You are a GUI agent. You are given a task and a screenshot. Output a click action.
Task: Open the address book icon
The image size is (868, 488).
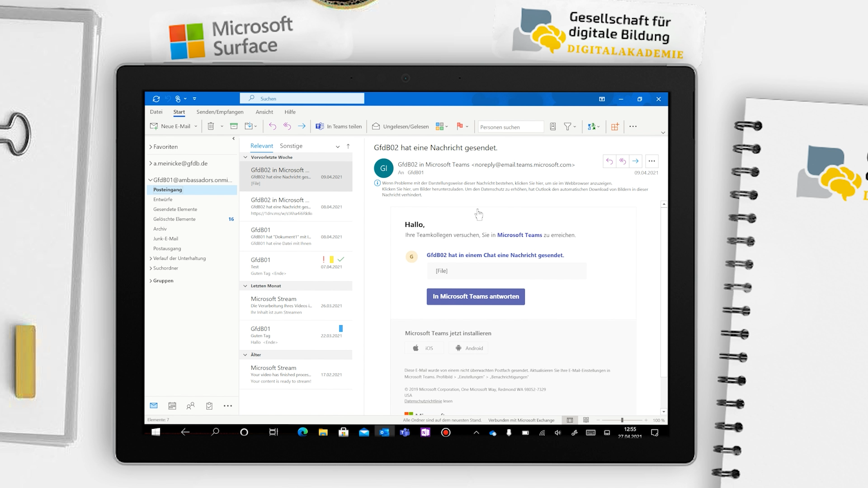pos(552,127)
